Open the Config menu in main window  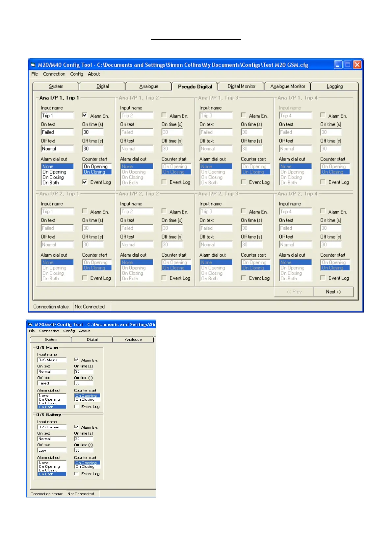[x=77, y=74]
